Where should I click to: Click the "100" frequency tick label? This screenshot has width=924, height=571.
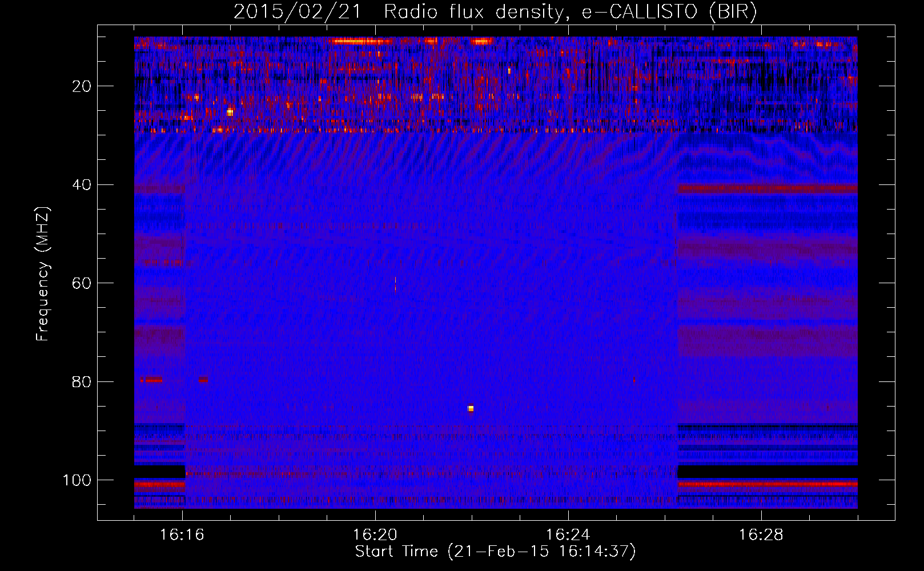tap(77, 480)
